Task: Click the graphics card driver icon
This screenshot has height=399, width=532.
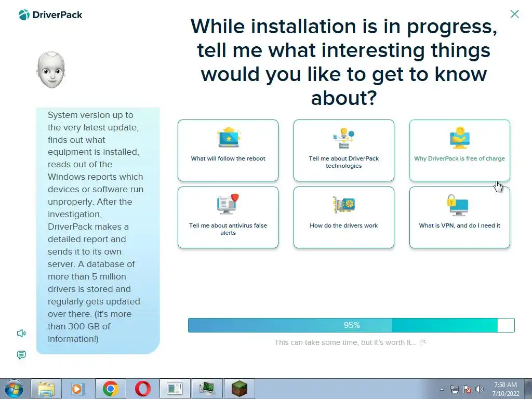Action: pyautogui.click(x=344, y=204)
